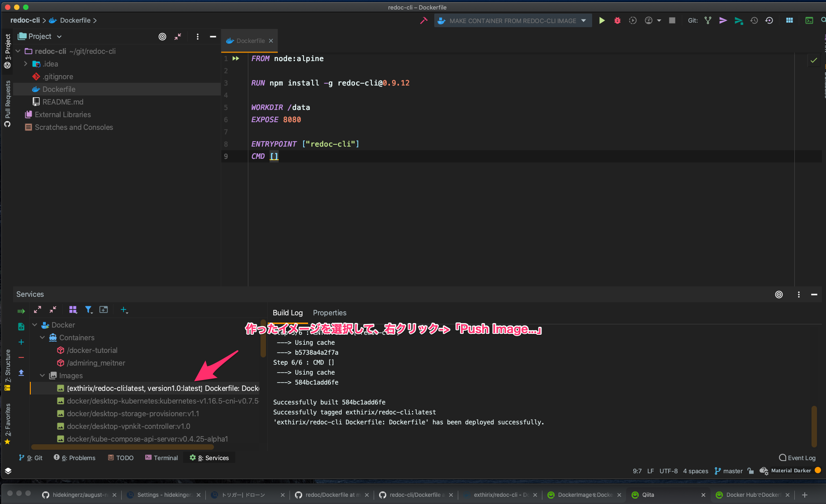The height and width of the screenshot is (504, 826).
Task: Toggle the read-only lock icon
Action: 751,471
